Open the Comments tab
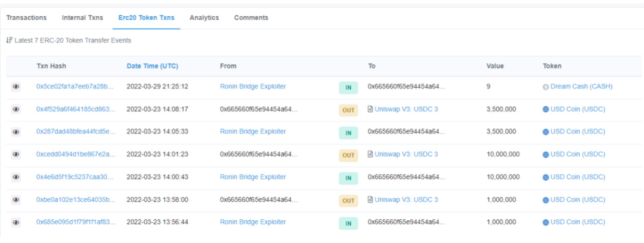 pyautogui.click(x=251, y=18)
